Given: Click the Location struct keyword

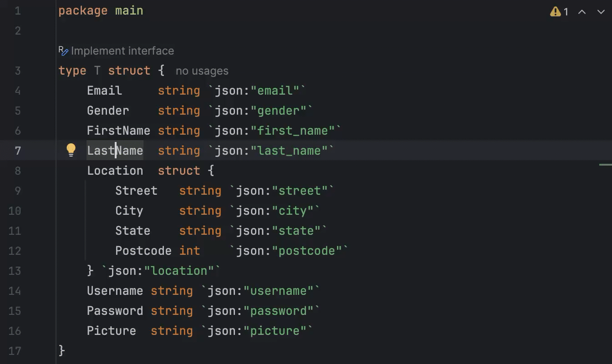Looking at the screenshot, I should tap(178, 171).
